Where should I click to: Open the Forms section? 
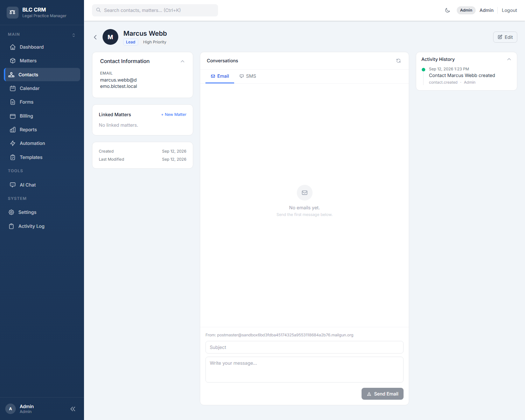42,102
